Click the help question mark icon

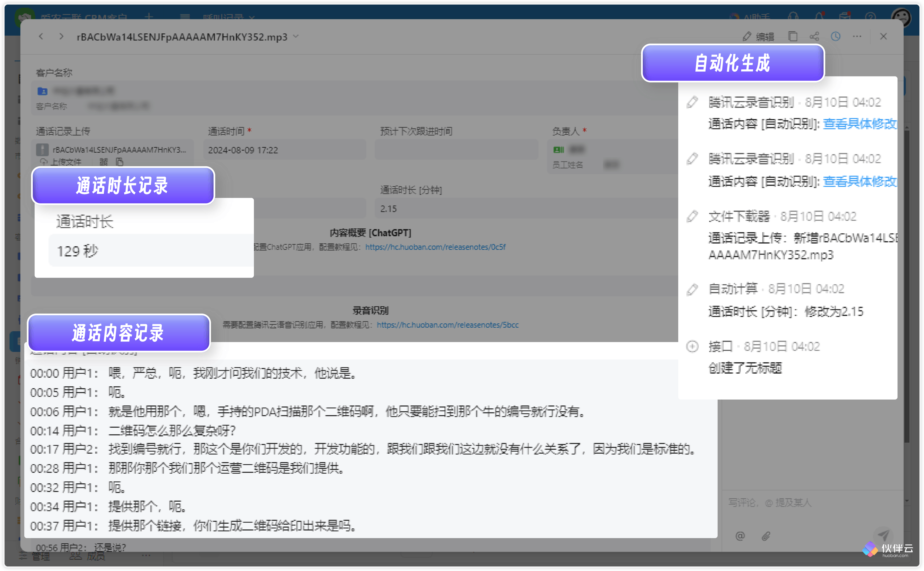(x=870, y=17)
